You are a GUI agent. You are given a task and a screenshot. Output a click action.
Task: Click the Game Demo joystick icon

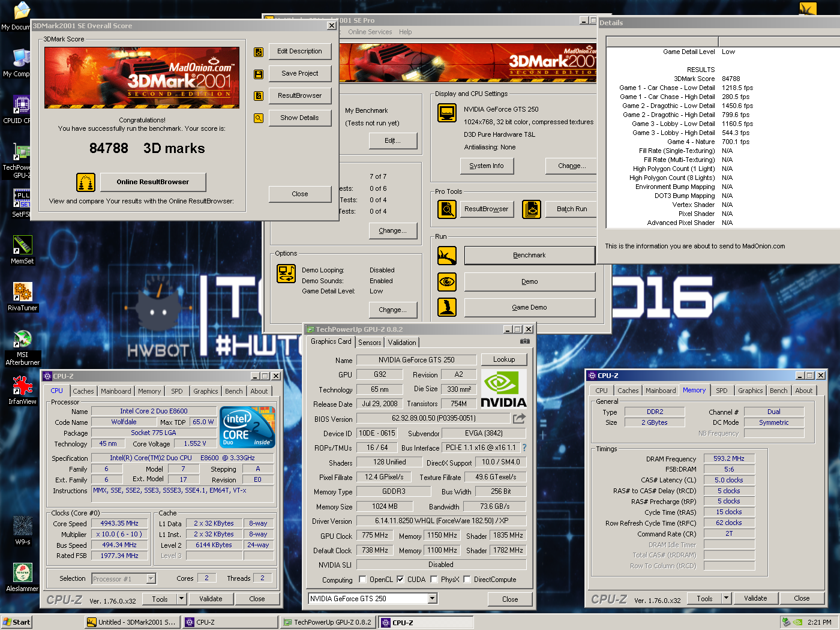coord(447,307)
